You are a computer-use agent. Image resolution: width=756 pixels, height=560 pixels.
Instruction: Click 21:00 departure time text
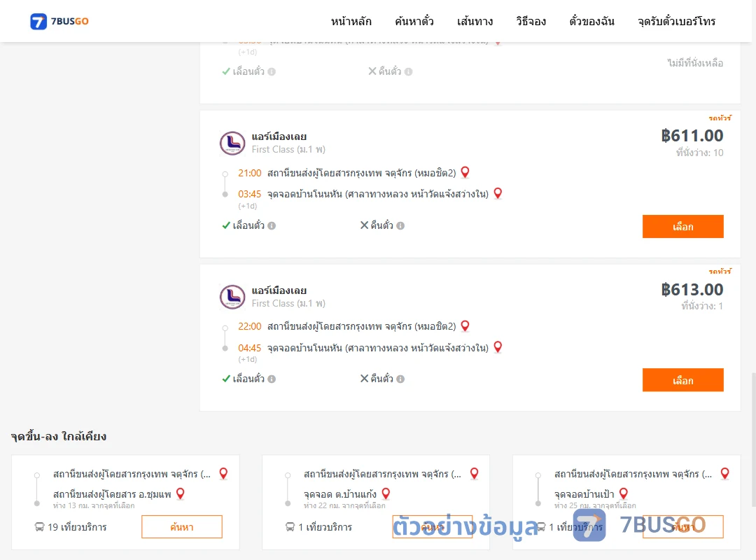coord(250,173)
